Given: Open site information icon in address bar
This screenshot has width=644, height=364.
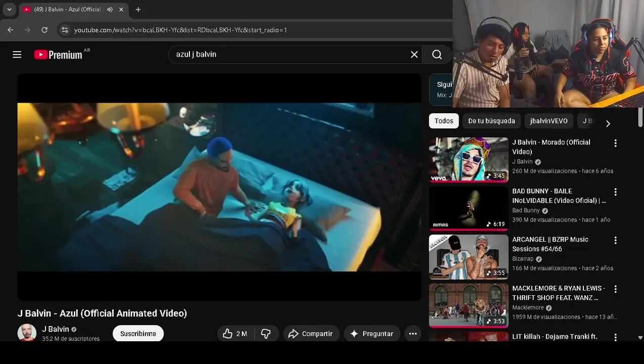Looking at the screenshot, I should [x=65, y=30].
